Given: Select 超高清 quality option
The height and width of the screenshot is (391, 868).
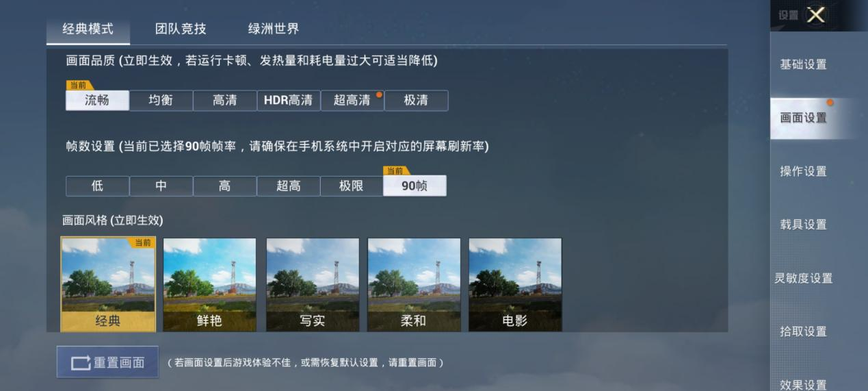Looking at the screenshot, I should pyautogui.click(x=352, y=100).
